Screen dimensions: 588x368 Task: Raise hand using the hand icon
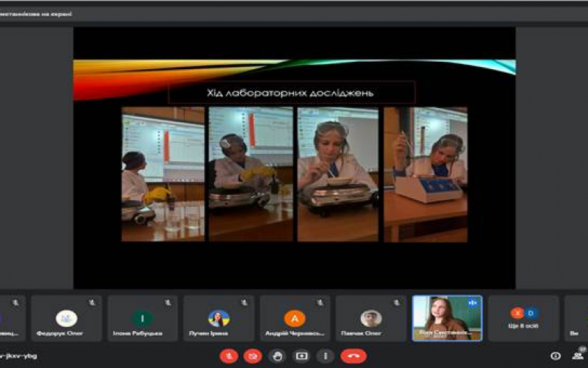tap(277, 355)
